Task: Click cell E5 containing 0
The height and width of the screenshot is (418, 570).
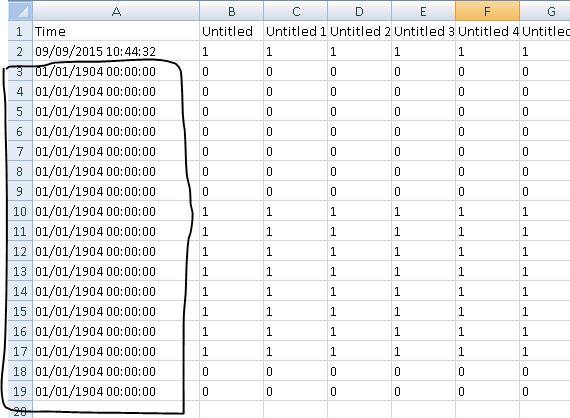Action: point(424,111)
